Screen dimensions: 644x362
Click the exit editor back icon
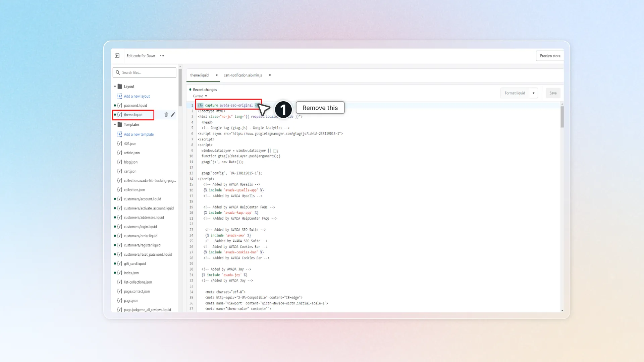tap(117, 56)
